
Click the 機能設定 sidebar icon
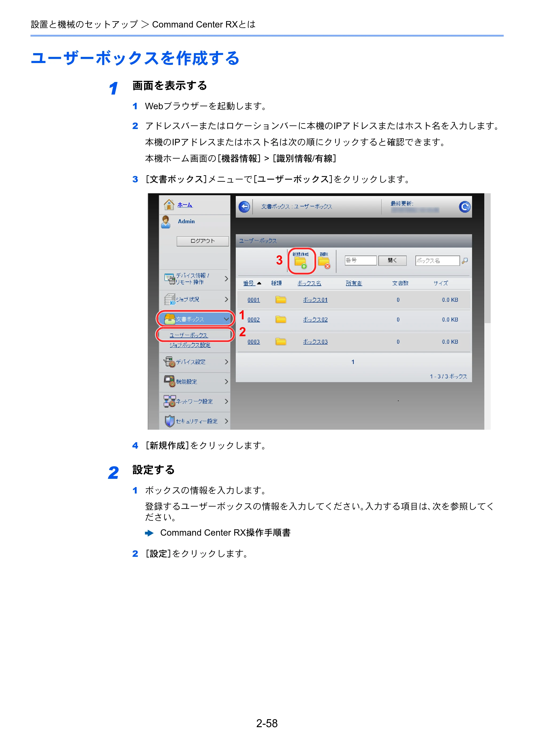pos(170,382)
